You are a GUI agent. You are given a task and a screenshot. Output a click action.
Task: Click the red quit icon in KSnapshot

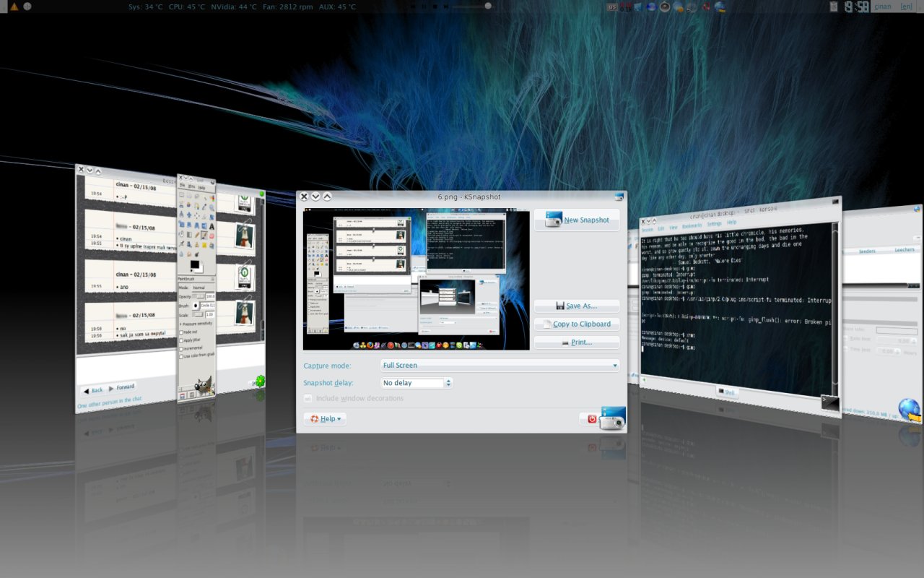(590, 418)
